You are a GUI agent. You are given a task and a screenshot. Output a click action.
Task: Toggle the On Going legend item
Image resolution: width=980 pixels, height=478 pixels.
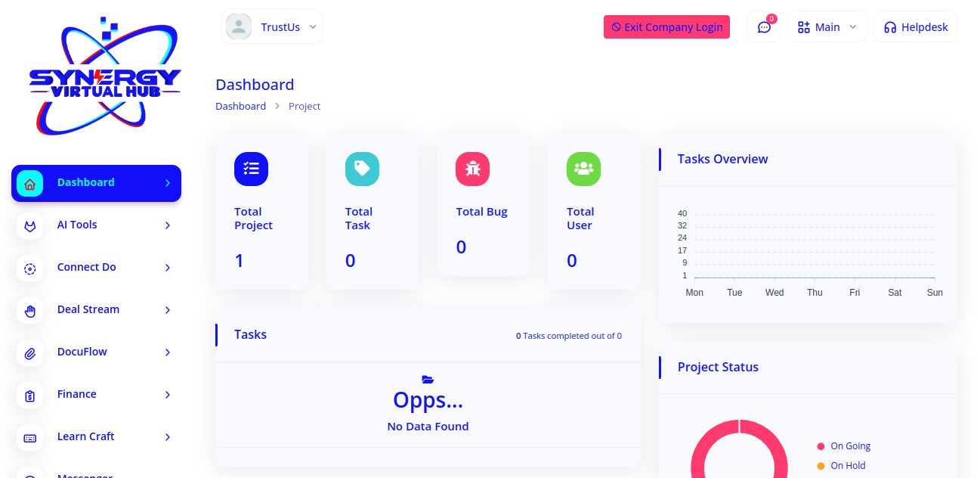(843, 446)
